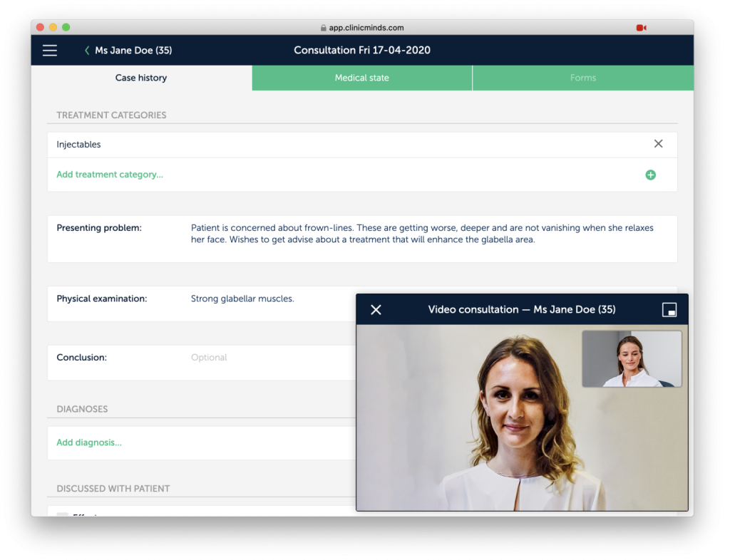This screenshot has height=560, width=730.
Task: Remove Injectables using the X icon
Action: coord(658,143)
